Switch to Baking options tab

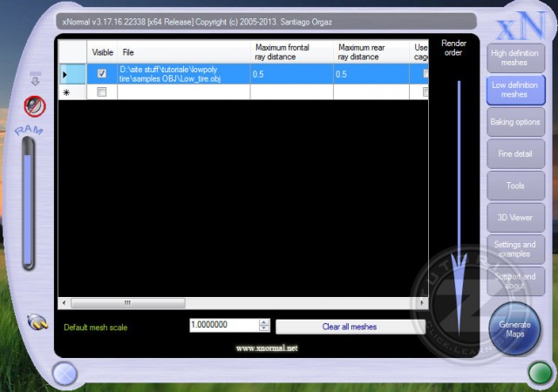click(x=515, y=122)
